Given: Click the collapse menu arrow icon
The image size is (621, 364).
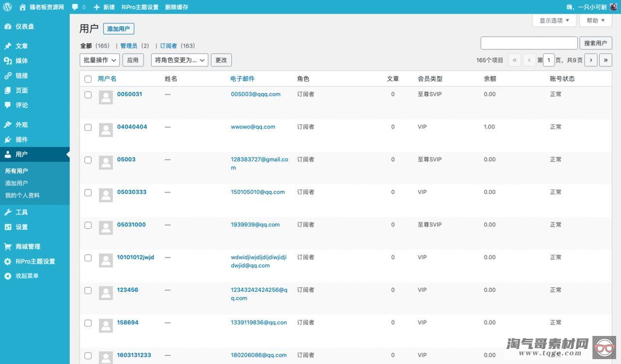Looking at the screenshot, I should point(8,276).
